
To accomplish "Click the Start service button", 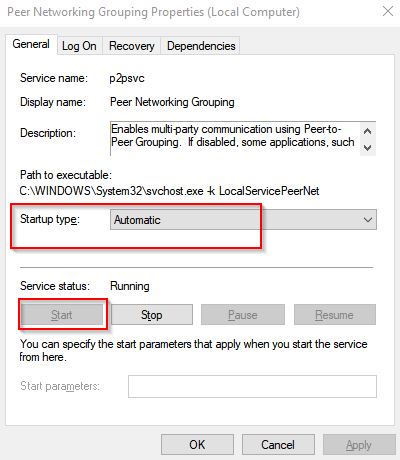I will point(62,315).
